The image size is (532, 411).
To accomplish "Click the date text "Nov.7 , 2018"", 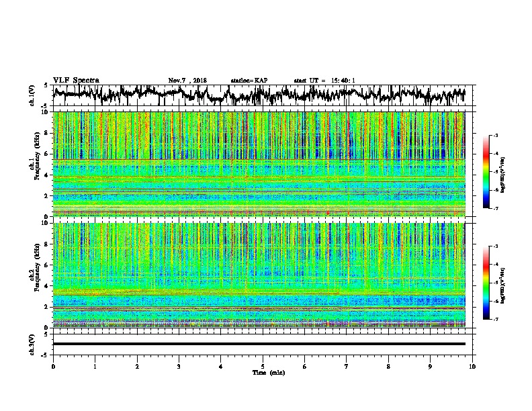I will 187,81.
